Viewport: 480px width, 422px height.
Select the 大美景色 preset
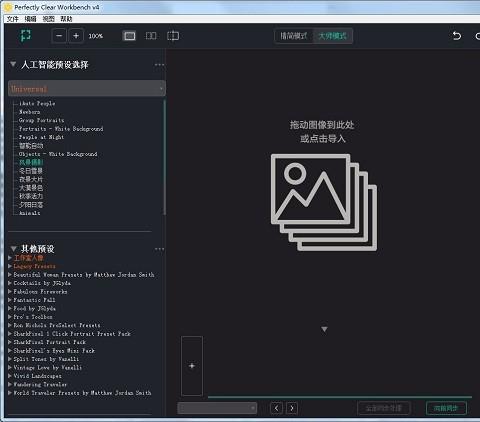(31, 188)
